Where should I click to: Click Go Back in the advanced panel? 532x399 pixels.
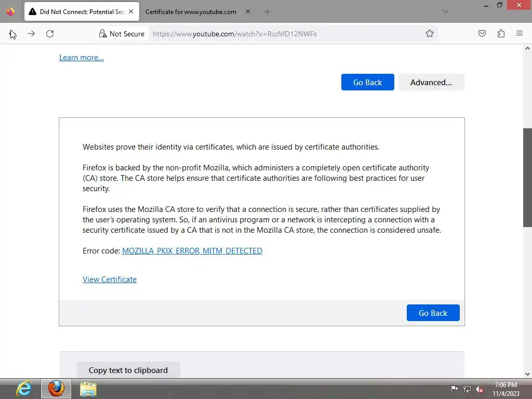click(433, 313)
